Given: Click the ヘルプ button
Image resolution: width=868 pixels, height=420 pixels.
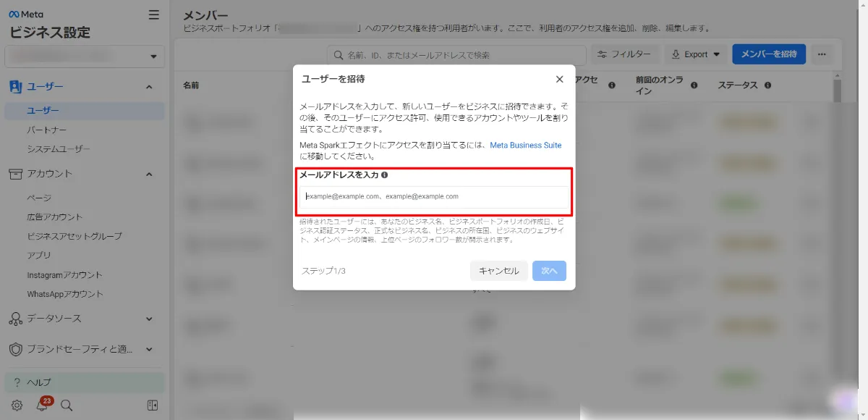Looking at the screenshot, I should pyautogui.click(x=85, y=382).
